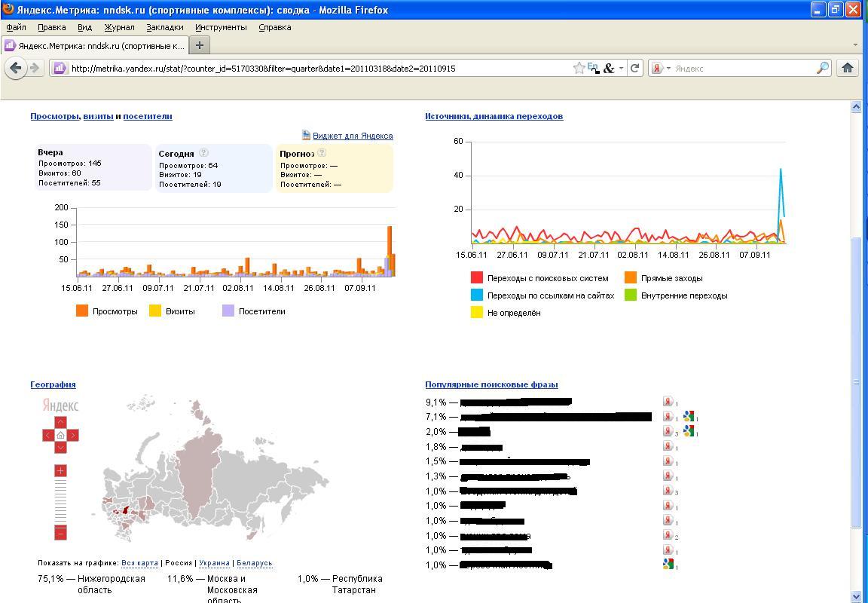Screen dimensions: 868x603
Task: Bookmark this page with the star
Action: (579, 68)
